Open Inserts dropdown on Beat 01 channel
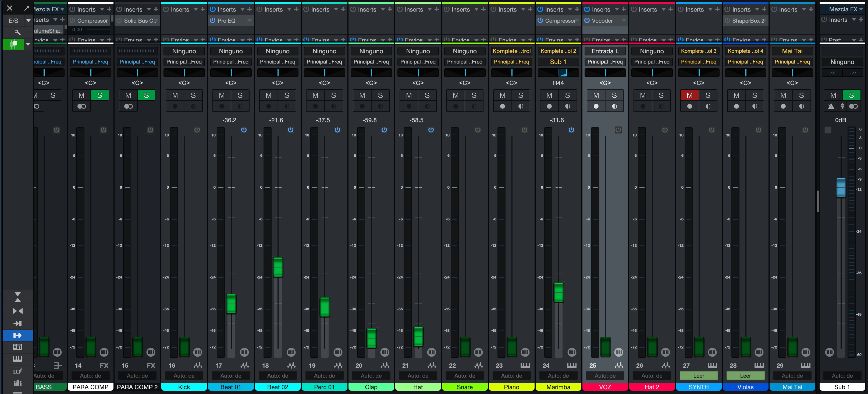This screenshot has height=394, width=868. [242, 9]
